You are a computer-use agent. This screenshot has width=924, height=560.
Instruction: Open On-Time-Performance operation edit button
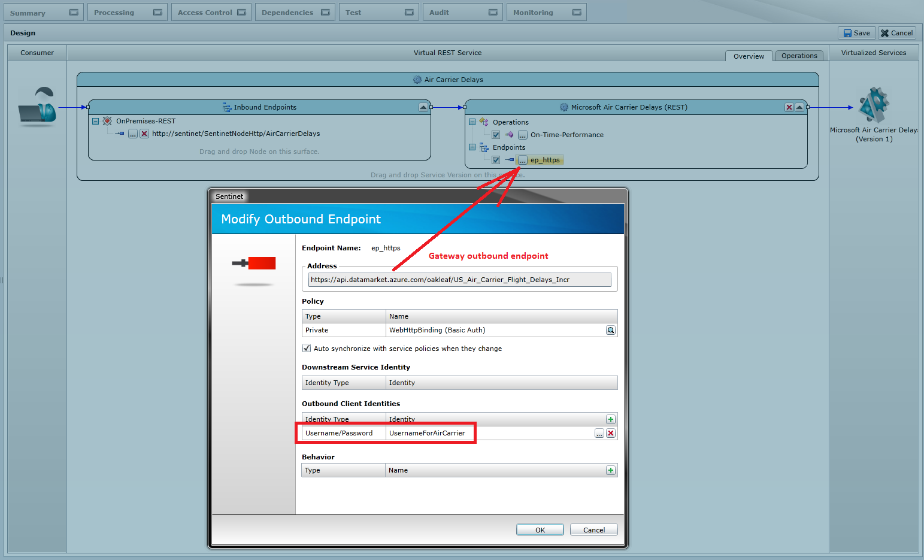coord(522,135)
